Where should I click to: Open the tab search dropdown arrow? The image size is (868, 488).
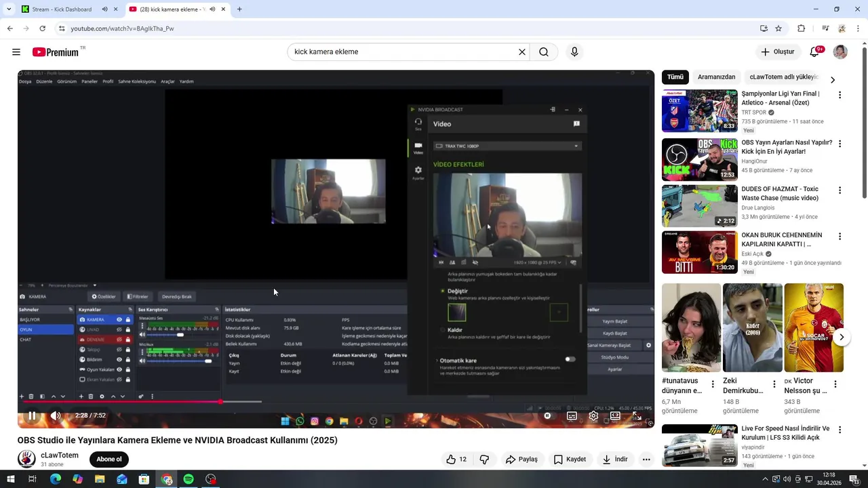pyautogui.click(x=9, y=9)
